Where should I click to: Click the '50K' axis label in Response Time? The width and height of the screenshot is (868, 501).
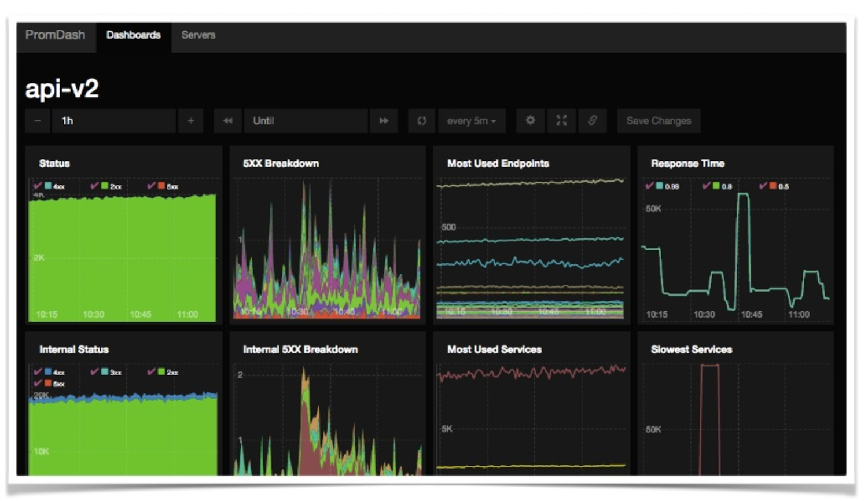[x=653, y=209]
